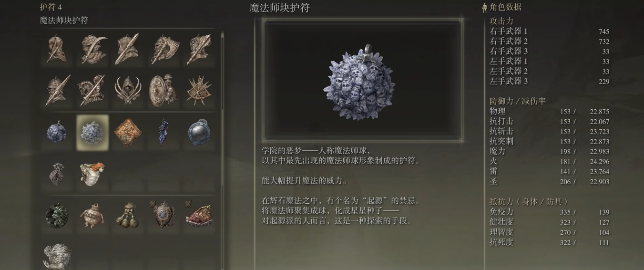Select the hooded claw talisman

(128, 90)
